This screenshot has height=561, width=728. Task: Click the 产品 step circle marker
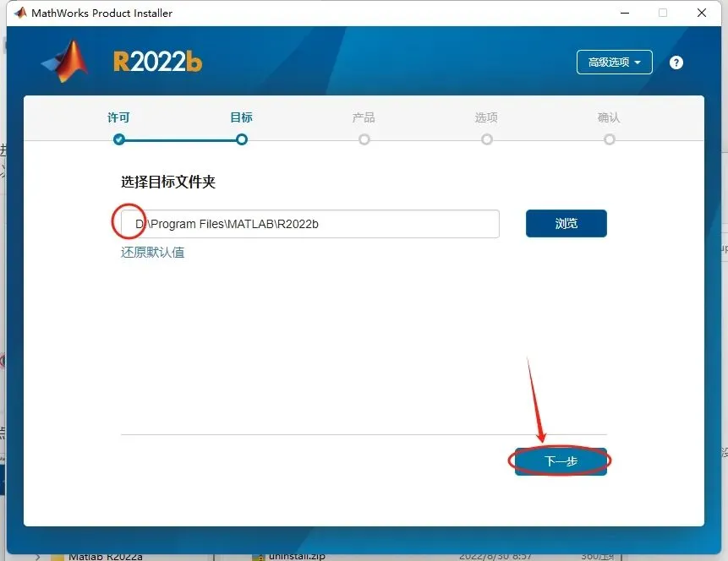[x=364, y=139]
